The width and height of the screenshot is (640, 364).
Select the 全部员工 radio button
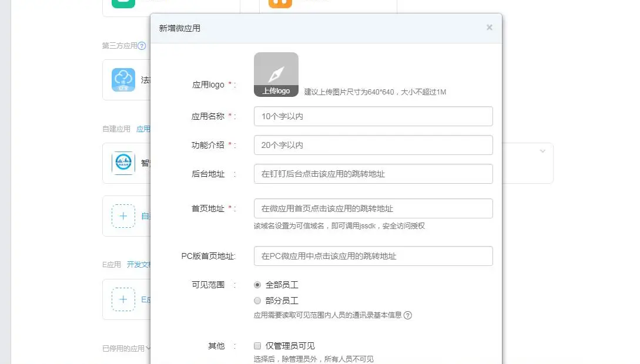tap(257, 285)
